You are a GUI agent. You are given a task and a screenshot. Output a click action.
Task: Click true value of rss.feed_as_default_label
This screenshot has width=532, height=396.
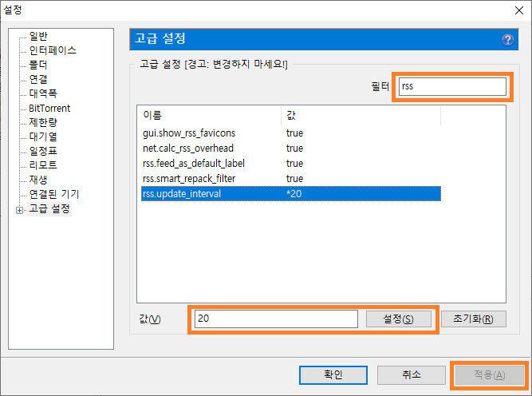(x=294, y=164)
